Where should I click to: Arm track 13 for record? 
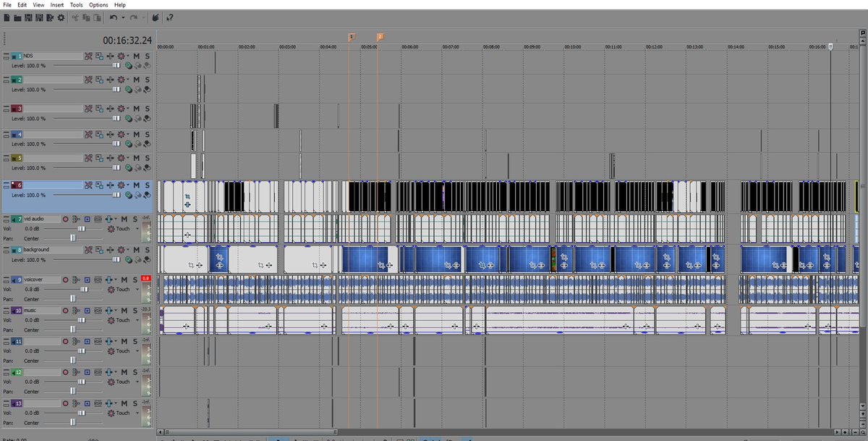pyautogui.click(x=65, y=402)
